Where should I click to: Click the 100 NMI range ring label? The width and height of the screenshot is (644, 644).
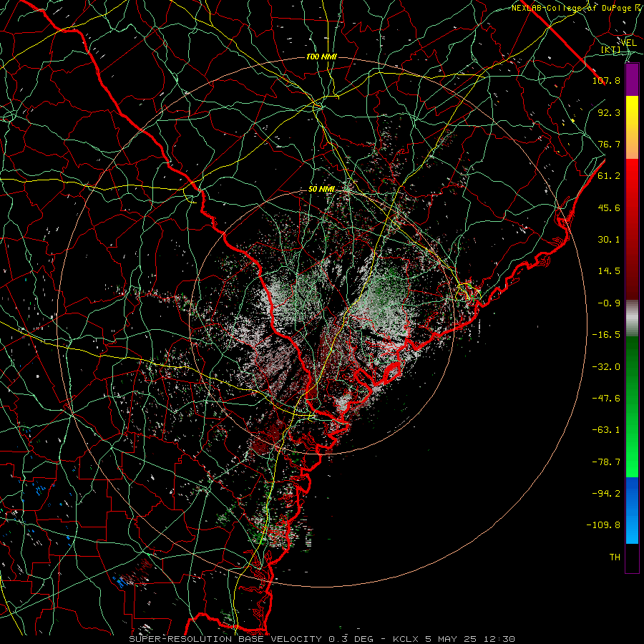tap(321, 57)
